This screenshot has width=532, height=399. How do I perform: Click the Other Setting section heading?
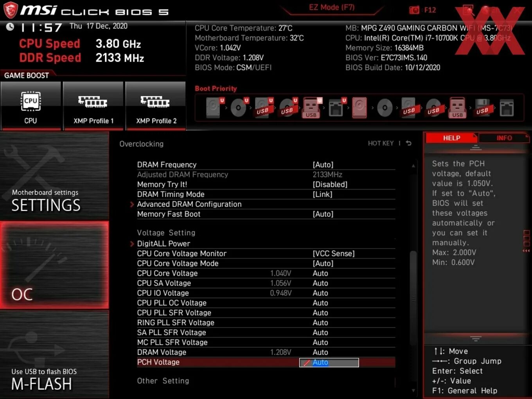[163, 381]
